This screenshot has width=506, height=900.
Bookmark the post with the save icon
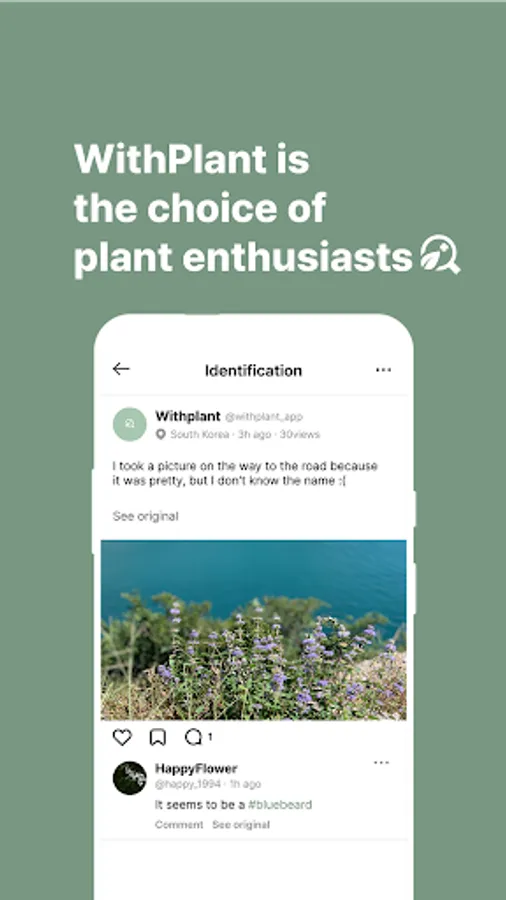point(158,738)
